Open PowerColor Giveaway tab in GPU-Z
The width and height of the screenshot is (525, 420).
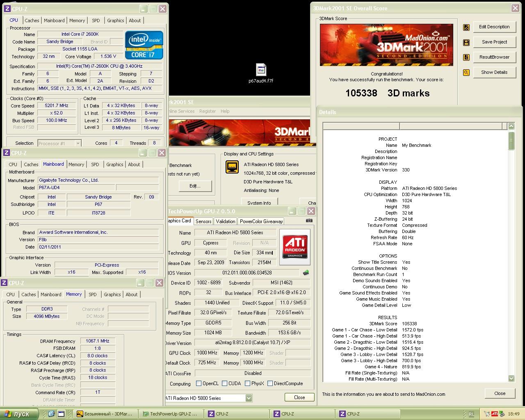click(261, 221)
